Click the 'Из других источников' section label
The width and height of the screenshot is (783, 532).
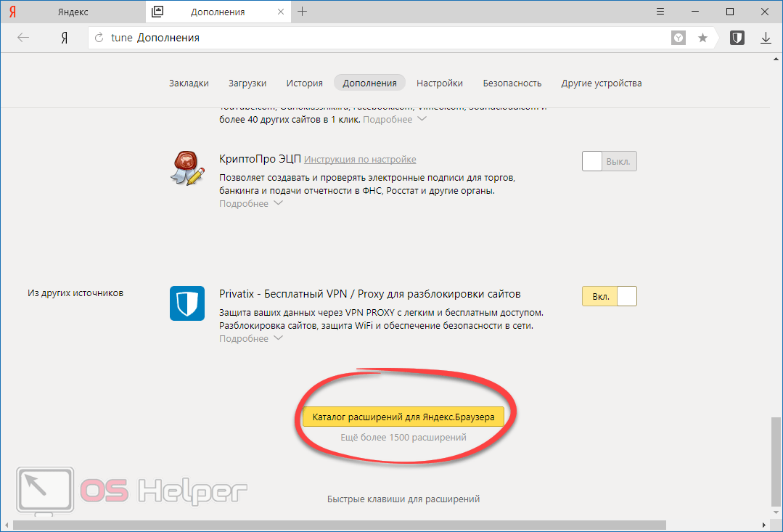75,293
